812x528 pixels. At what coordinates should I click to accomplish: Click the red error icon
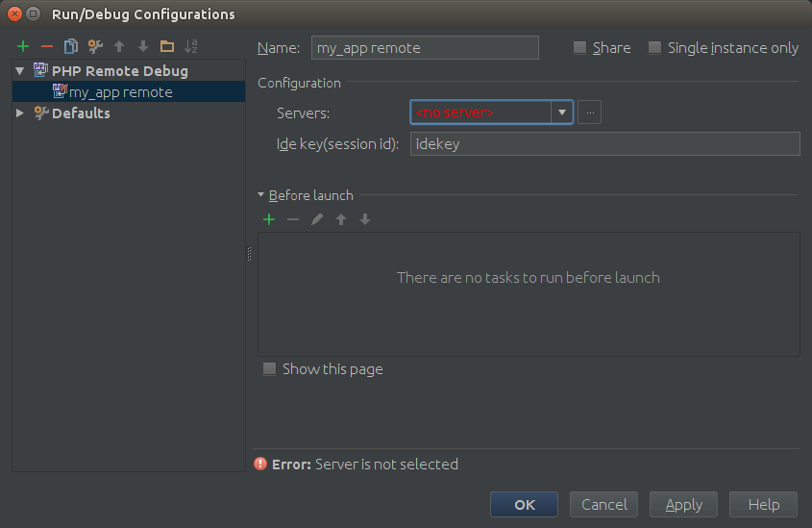[260, 464]
